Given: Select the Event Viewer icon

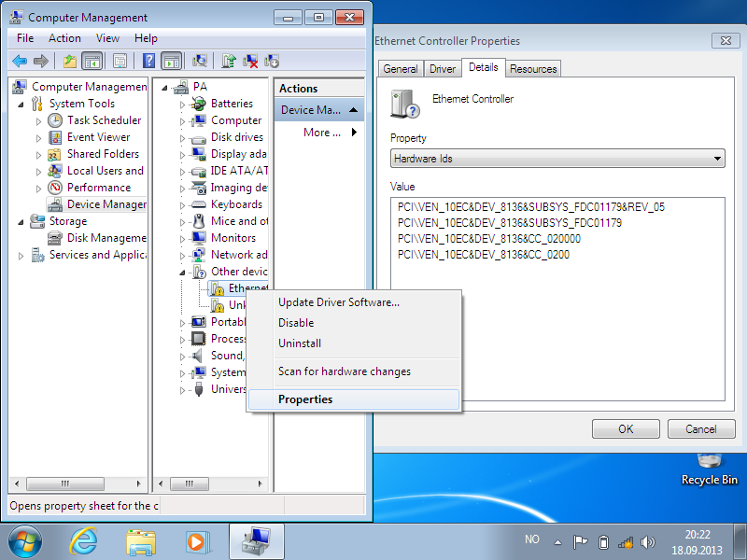Looking at the screenshot, I should point(55,137).
